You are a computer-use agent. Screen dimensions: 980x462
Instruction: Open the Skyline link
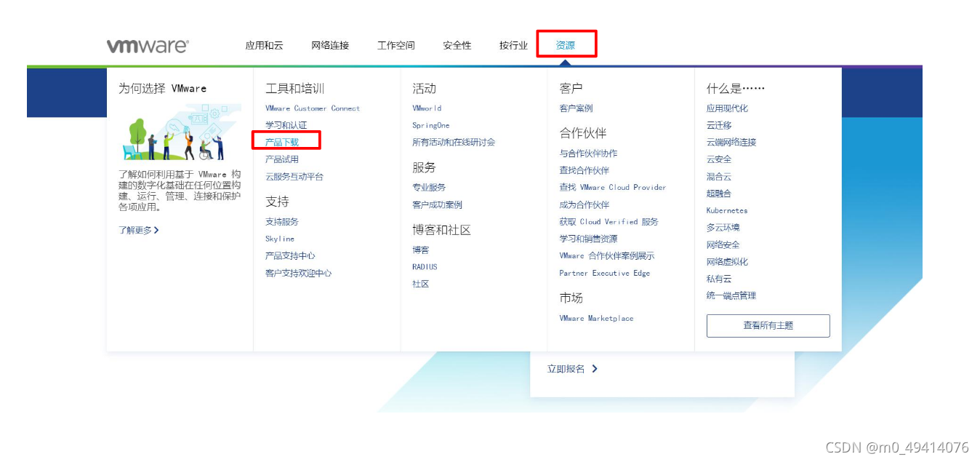pos(280,239)
